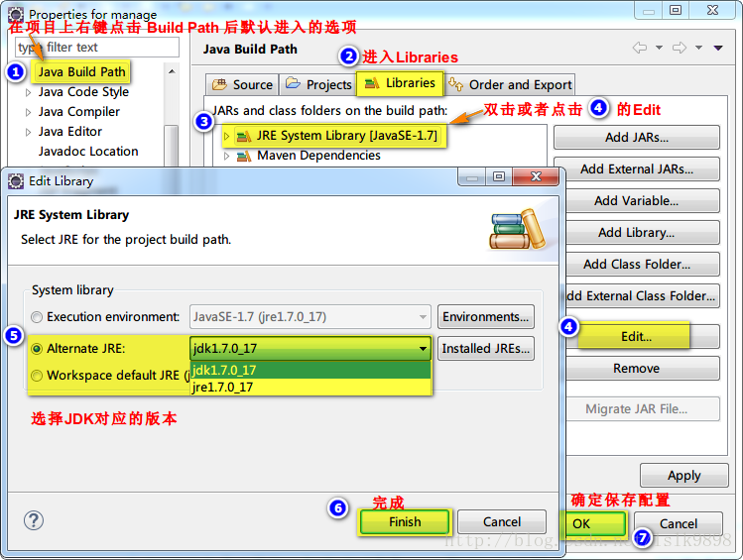
Task: Choose jdk1.7.0_17 from the dropdown list
Action: [x=310, y=370]
